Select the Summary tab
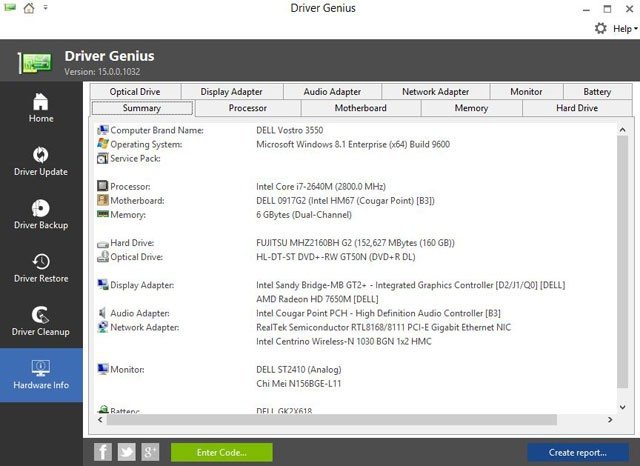Screen dimensions: 640x466 [142, 108]
